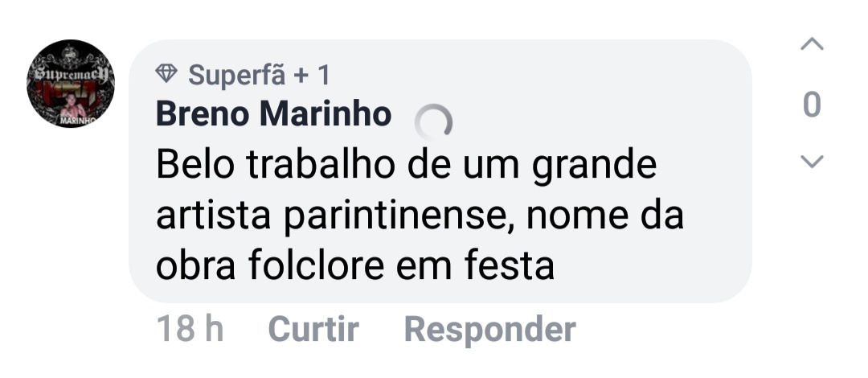Click the "18 h" comment timestamp
The image size is (868, 378).
[x=190, y=330]
